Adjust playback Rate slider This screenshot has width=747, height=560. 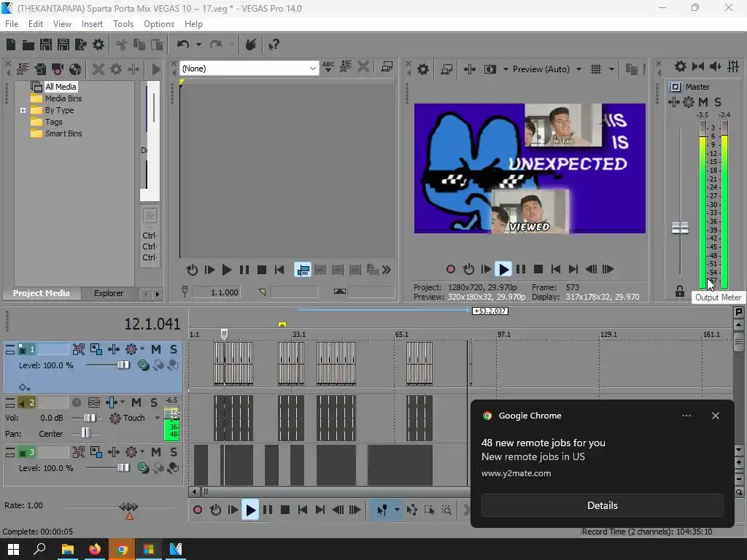tap(128, 507)
